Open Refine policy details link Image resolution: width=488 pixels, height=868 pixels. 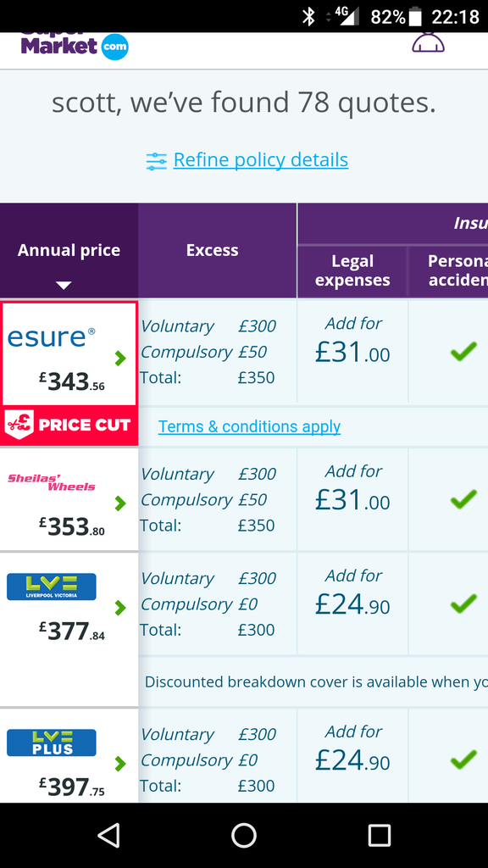tap(261, 160)
